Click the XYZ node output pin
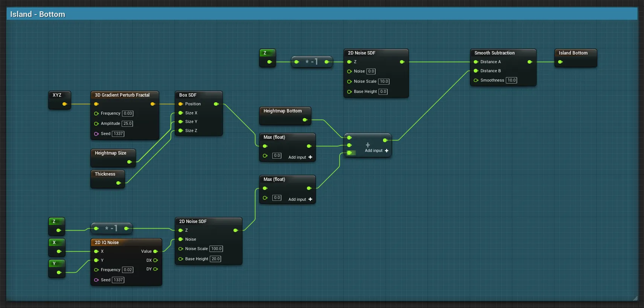 pyautogui.click(x=64, y=104)
